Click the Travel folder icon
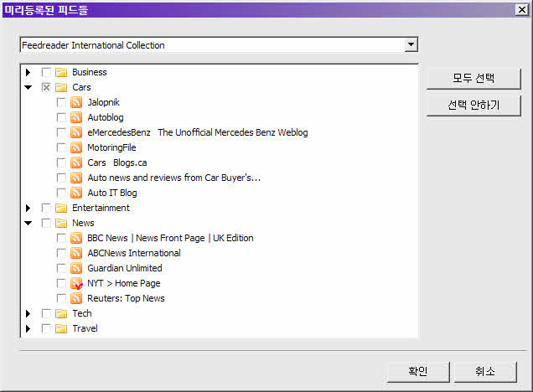 click(61, 328)
